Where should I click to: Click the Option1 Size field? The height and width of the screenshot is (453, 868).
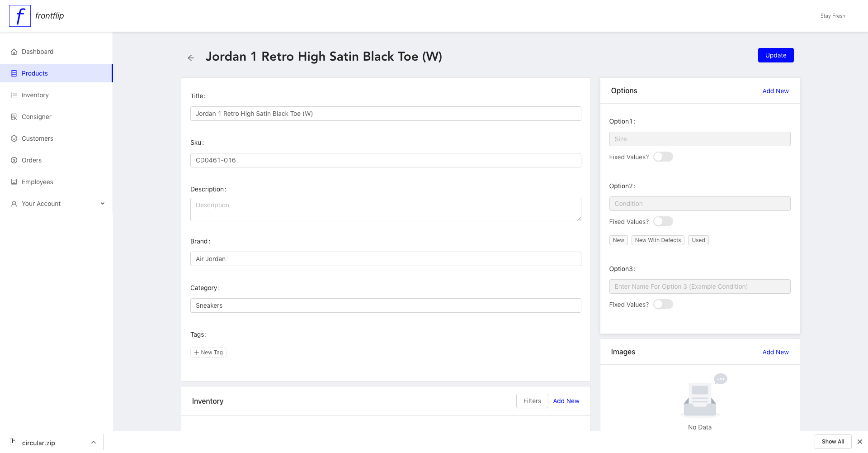click(700, 139)
